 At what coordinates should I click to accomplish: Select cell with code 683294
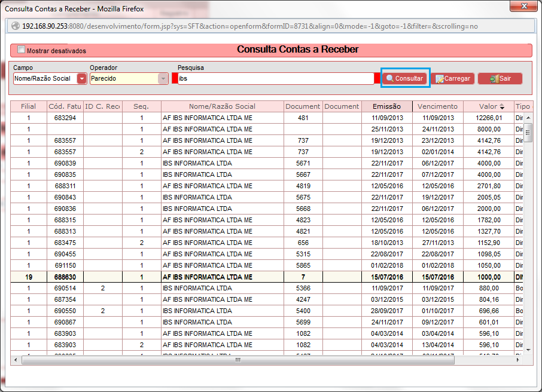(x=65, y=118)
